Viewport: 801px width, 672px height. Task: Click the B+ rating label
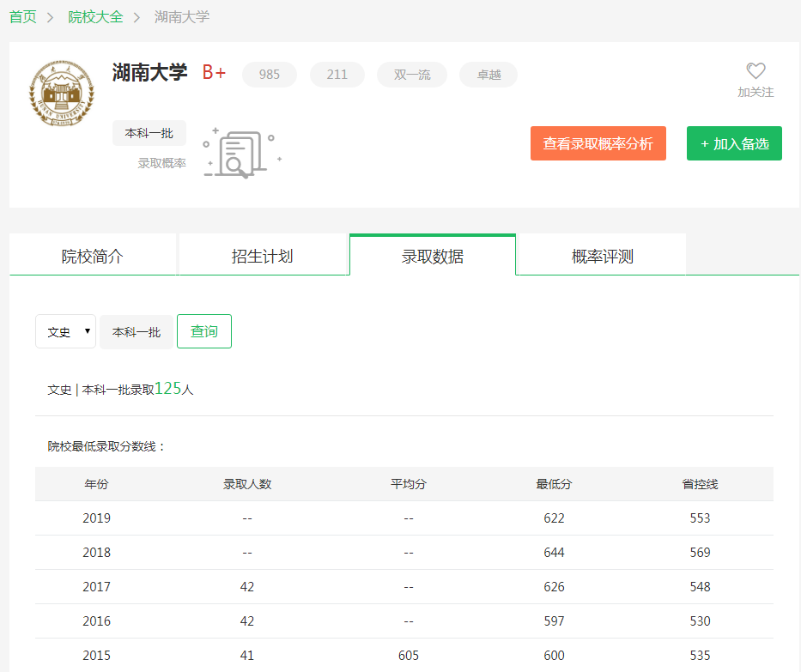[x=214, y=72]
